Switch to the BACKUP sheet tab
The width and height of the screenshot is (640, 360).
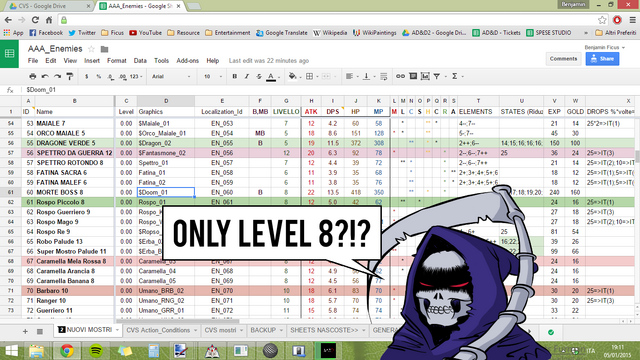click(263, 330)
